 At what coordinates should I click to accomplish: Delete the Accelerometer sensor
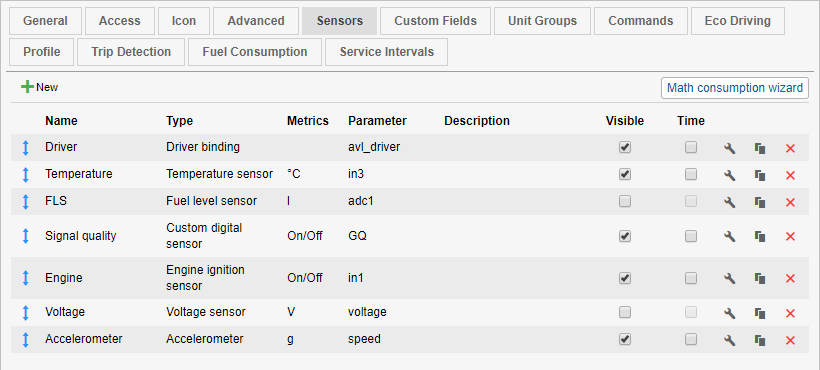click(x=790, y=340)
